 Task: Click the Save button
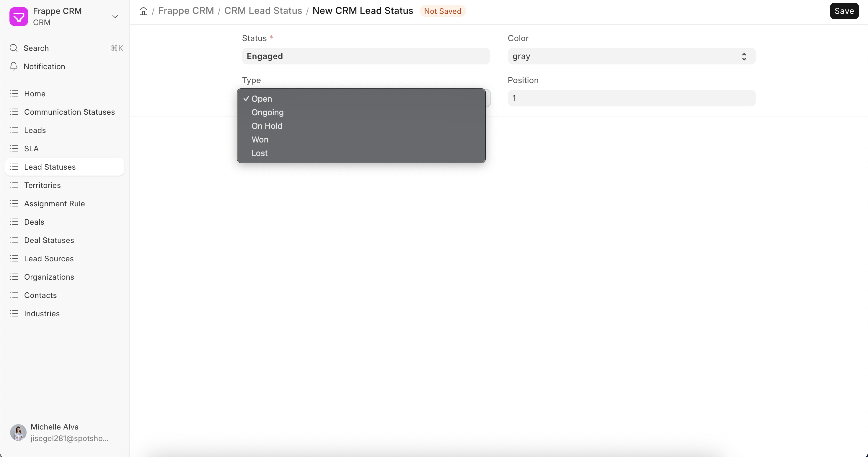click(844, 11)
